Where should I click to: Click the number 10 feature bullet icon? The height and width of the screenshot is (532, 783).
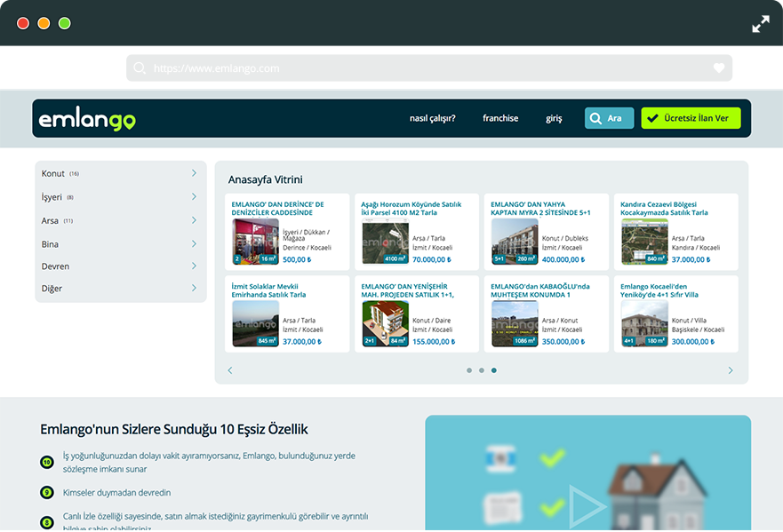(x=47, y=462)
